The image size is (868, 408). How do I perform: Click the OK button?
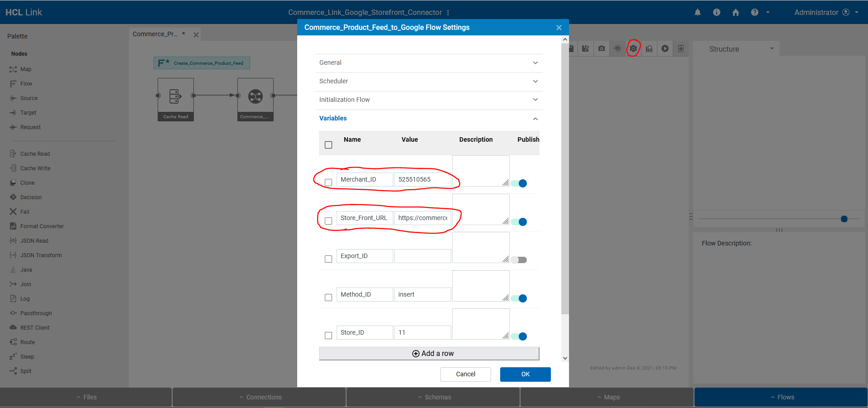coord(526,374)
